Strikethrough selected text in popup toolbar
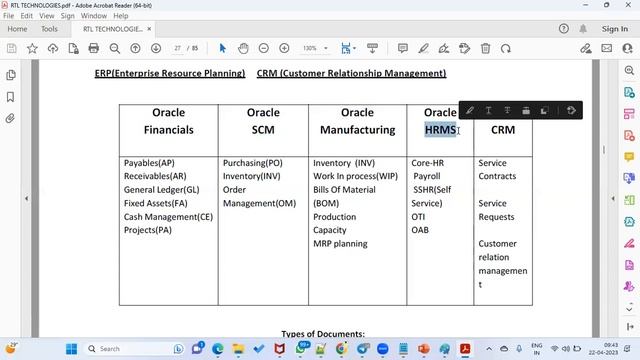This screenshot has width=640, height=360. [507, 110]
